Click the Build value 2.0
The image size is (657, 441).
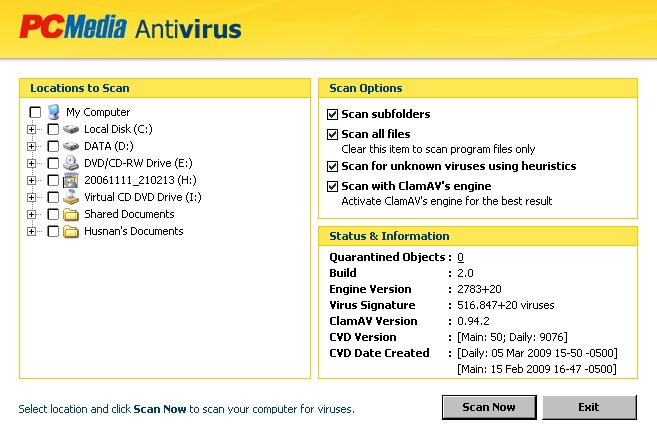coord(465,273)
